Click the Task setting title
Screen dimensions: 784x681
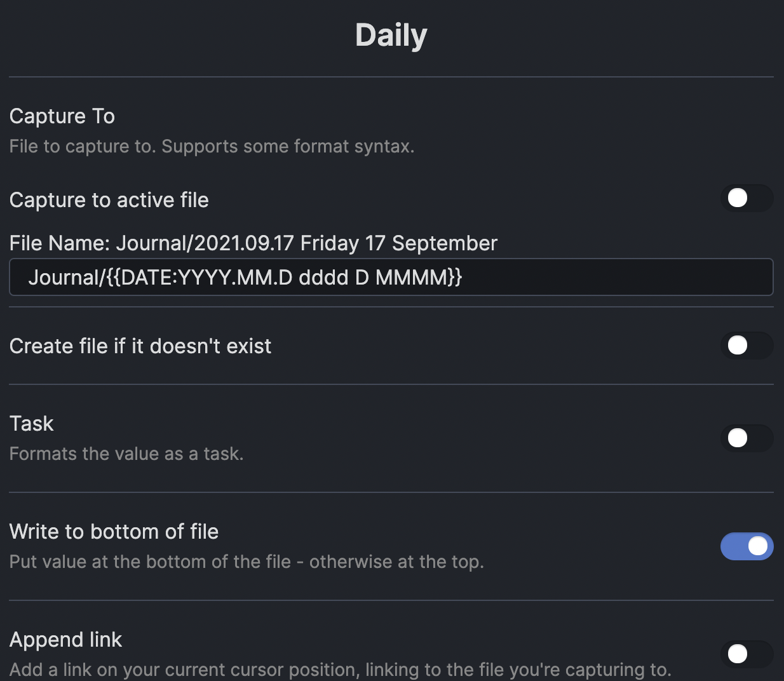click(32, 424)
